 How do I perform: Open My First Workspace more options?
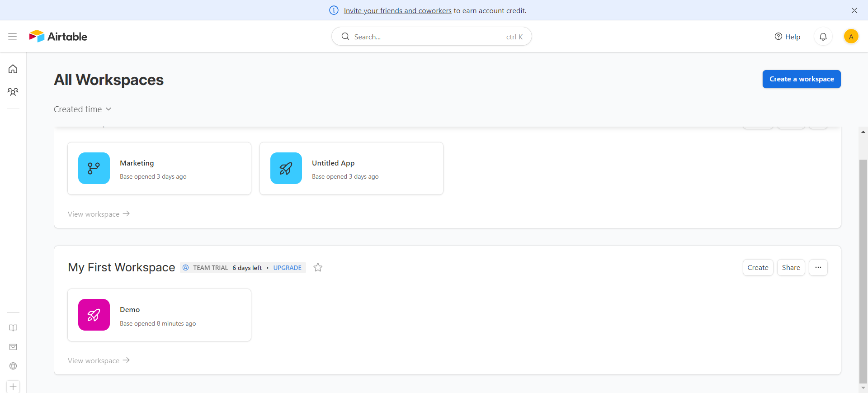point(818,268)
